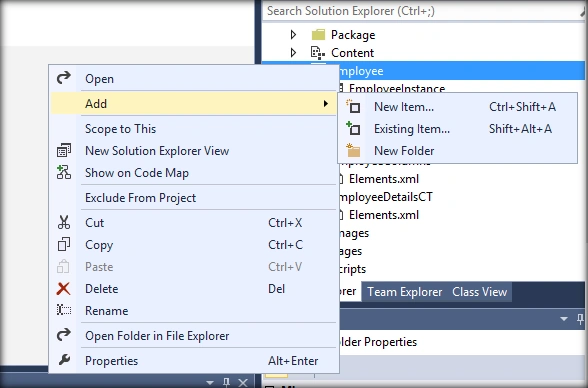Click the Content node icon
This screenshot has width=588, height=388.
tap(318, 53)
